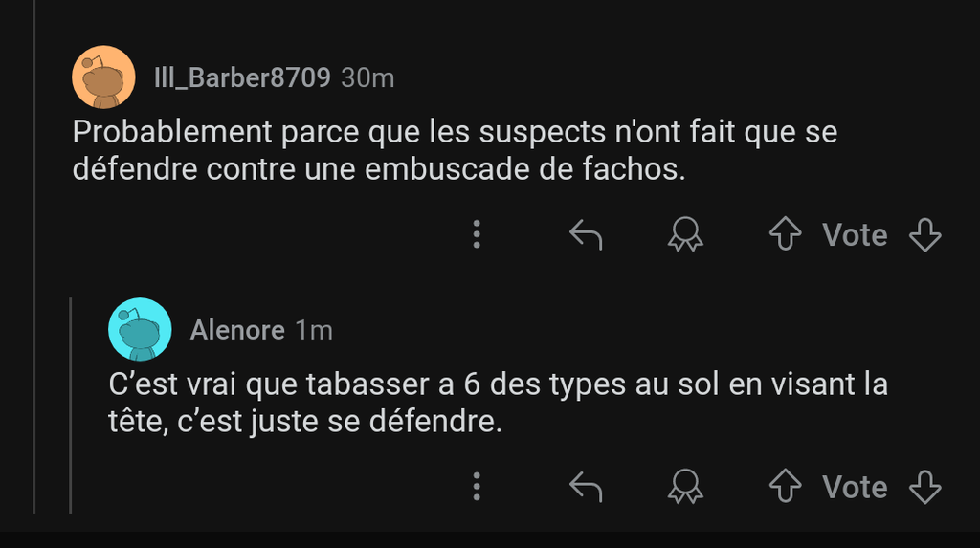Collapse parent thread via outer left line
The image size is (980, 548).
click(x=34, y=256)
